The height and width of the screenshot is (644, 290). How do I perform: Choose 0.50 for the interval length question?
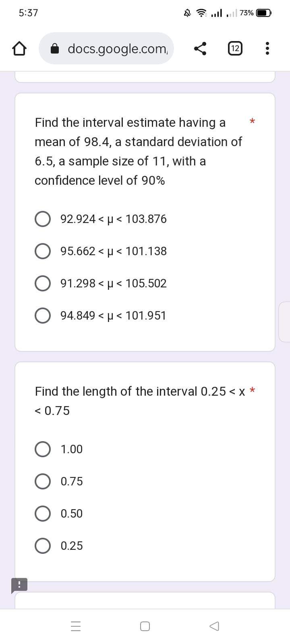[x=43, y=513]
